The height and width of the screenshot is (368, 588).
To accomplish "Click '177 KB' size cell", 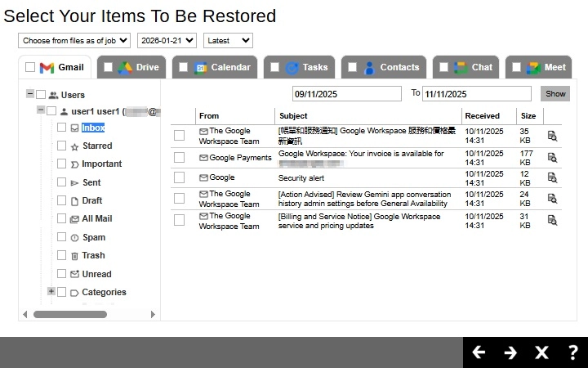I will pos(526,158).
